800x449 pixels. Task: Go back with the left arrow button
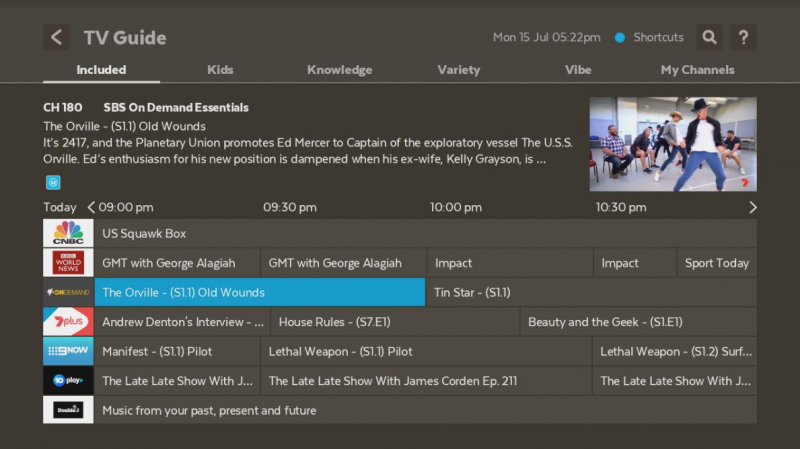(x=56, y=37)
